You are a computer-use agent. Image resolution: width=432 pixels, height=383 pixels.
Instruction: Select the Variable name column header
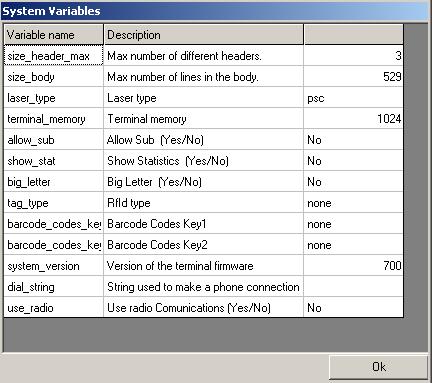point(54,35)
